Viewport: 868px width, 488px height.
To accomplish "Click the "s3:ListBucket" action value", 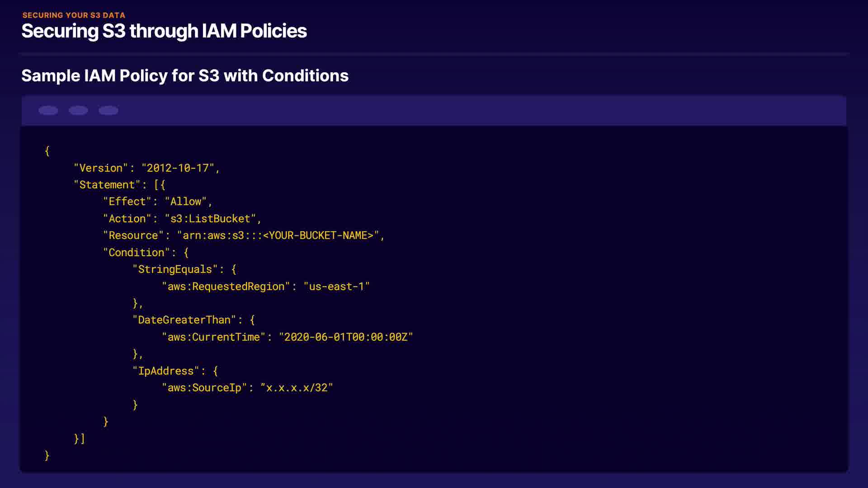I will [x=210, y=219].
